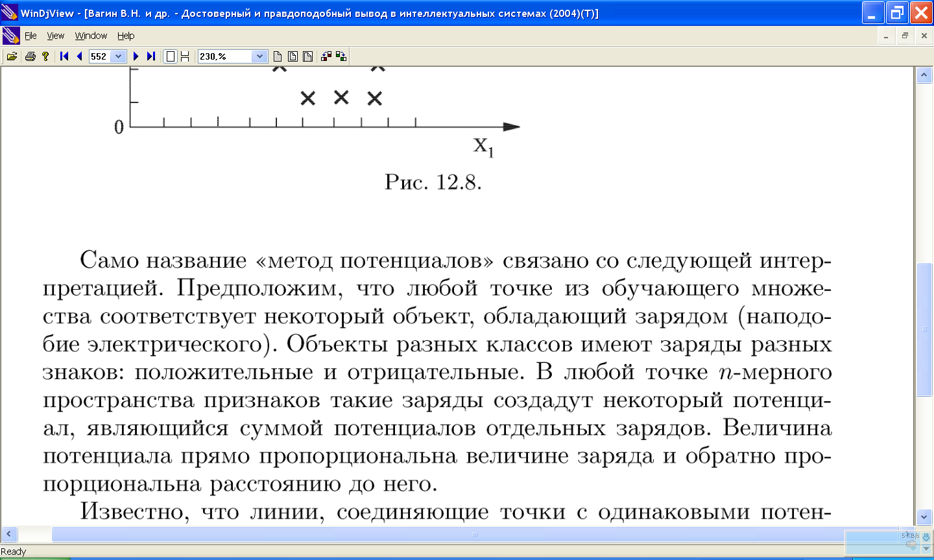Click the rotate right icon
934x560 pixels.
point(341,56)
